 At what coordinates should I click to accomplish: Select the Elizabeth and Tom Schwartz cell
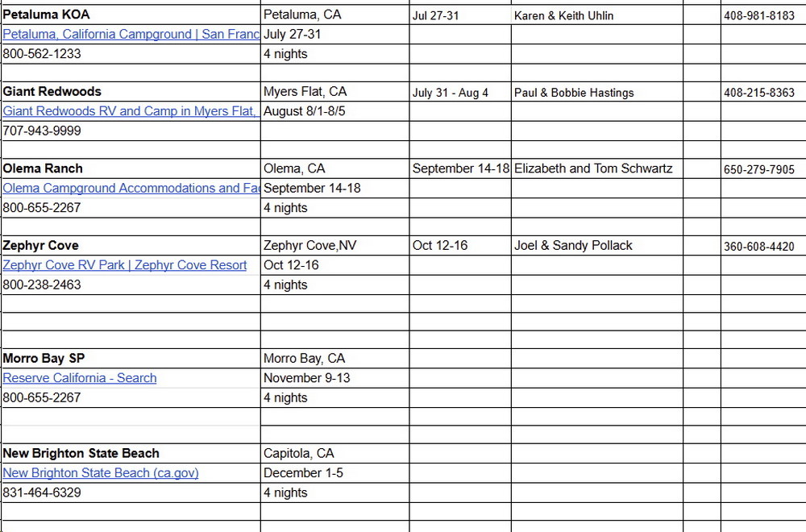point(593,168)
